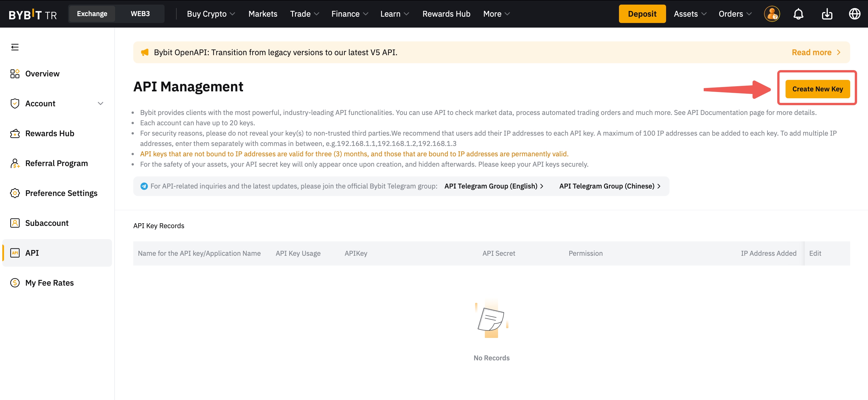Open the Markets menu item

pos(263,14)
